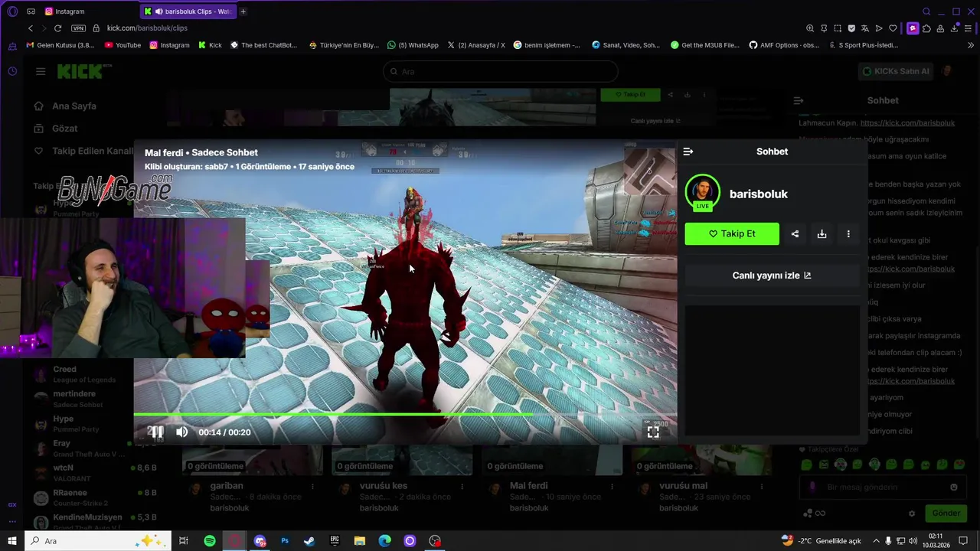Image resolution: width=980 pixels, height=551 pixels.
Task: Seek in the green clip progress bar
Action: click(x=405, y=415)
